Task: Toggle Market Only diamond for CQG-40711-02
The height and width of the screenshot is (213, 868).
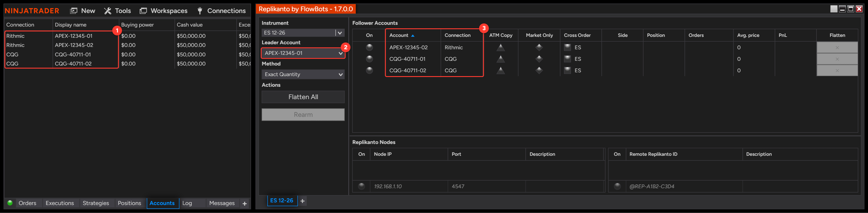Action: pyautogui.click(x=539, y=70)
